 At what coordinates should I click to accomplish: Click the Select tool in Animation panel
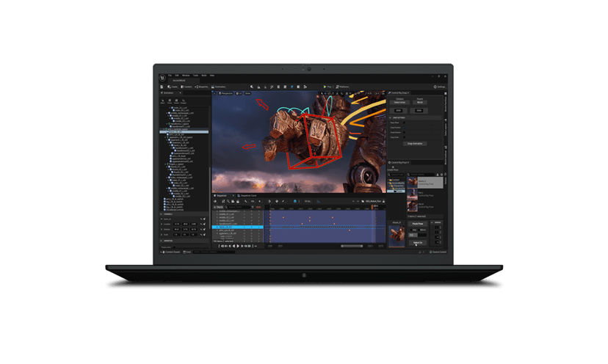[163, 101]
